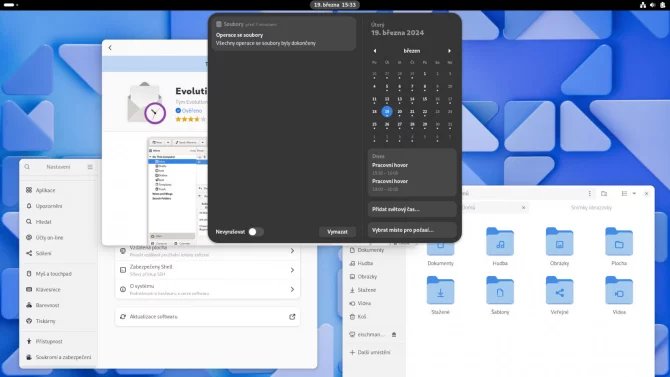Open hamburger menu in Nastavení window
Screen dimensions: 670x377
pyautogui.click(x=90, y=167)
